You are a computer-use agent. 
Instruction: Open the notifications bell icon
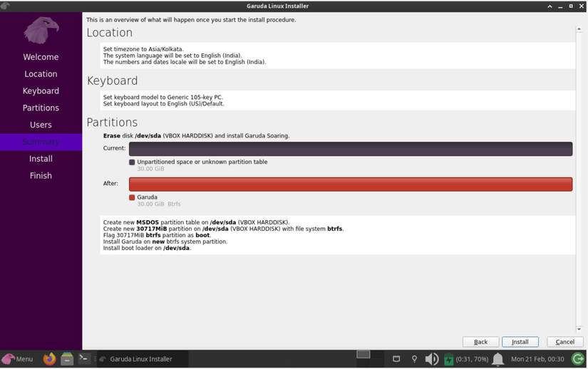pos(497,359)
